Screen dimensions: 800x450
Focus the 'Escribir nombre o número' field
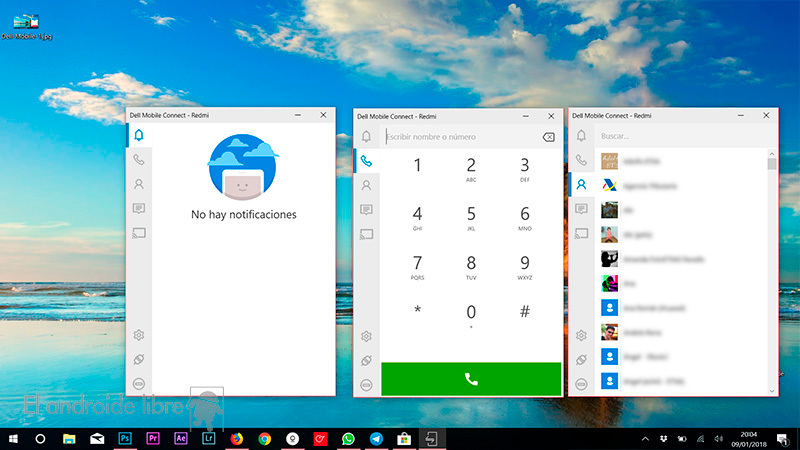[x=462, y=137]
